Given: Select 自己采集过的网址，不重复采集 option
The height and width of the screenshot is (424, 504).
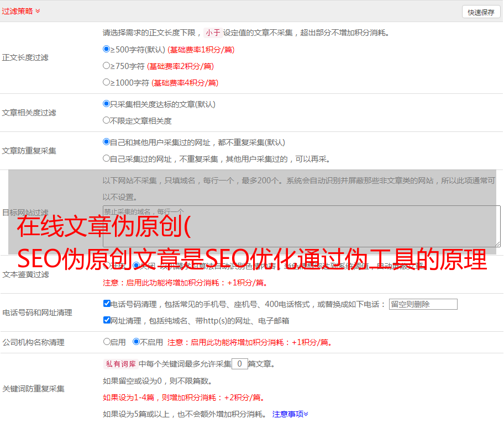Looking at the screenshot, I should (106, 158).
